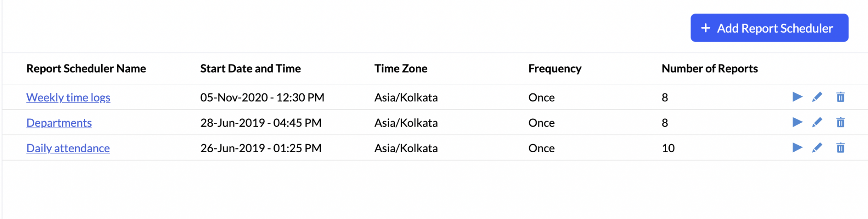The height and width of the screenshot is (219, 868).
Task: Click the plus icon in Add Report Scheduler
Action: pyautogui.click(x=706, y=28)
